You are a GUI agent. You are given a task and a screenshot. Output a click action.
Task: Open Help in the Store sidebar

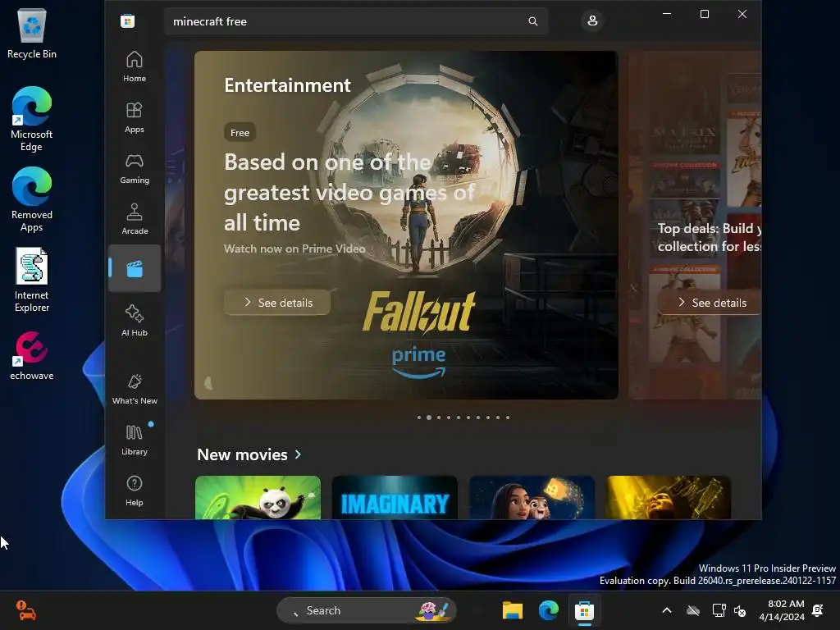(x=134, y=491)
